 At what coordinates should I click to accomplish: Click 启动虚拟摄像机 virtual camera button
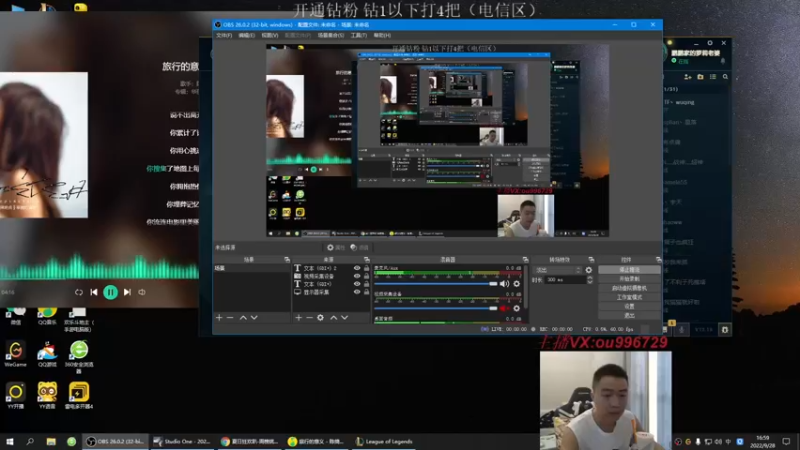click(x=629, y=288)
